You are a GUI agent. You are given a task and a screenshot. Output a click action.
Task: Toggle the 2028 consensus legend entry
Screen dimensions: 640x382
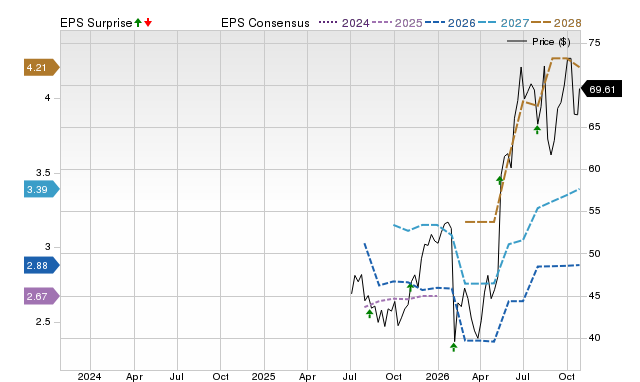point(556,23)
